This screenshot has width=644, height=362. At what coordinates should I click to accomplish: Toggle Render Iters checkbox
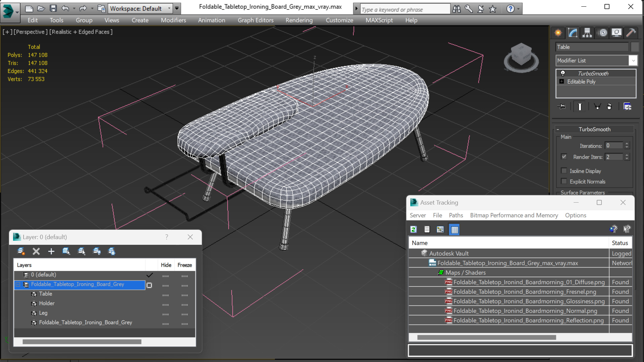564,157
